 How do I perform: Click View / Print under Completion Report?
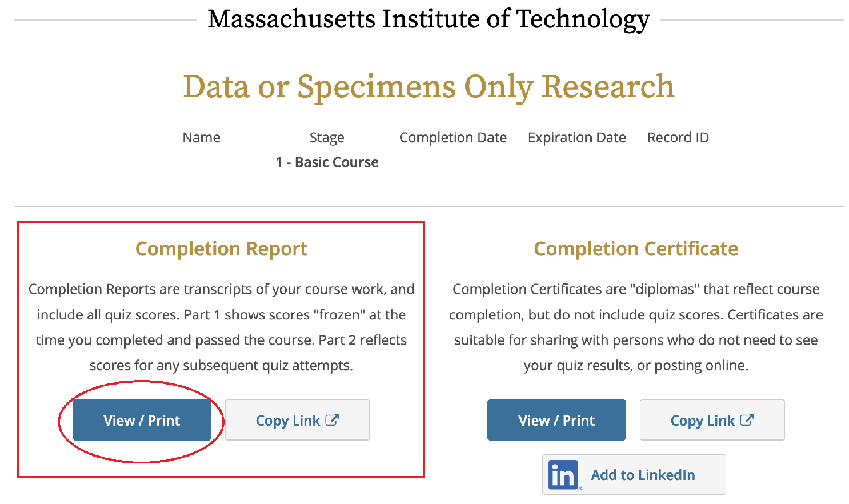(142, 420)
